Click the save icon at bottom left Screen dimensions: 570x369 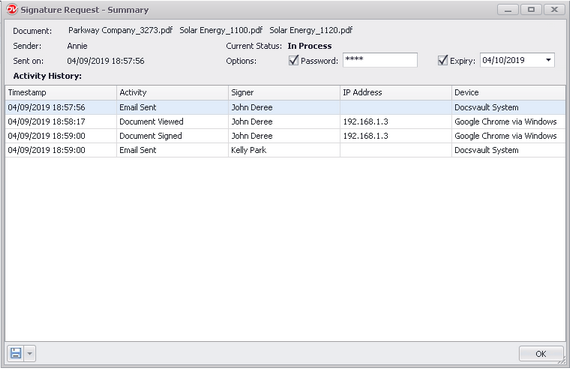(16, 353)
